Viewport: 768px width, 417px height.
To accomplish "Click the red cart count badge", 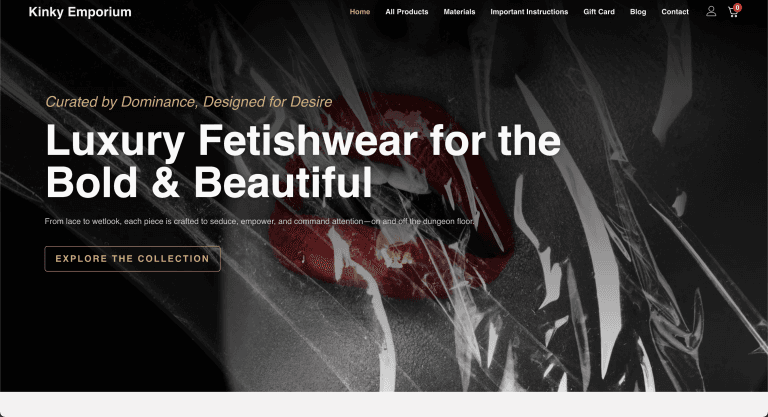I will point(737,7).
